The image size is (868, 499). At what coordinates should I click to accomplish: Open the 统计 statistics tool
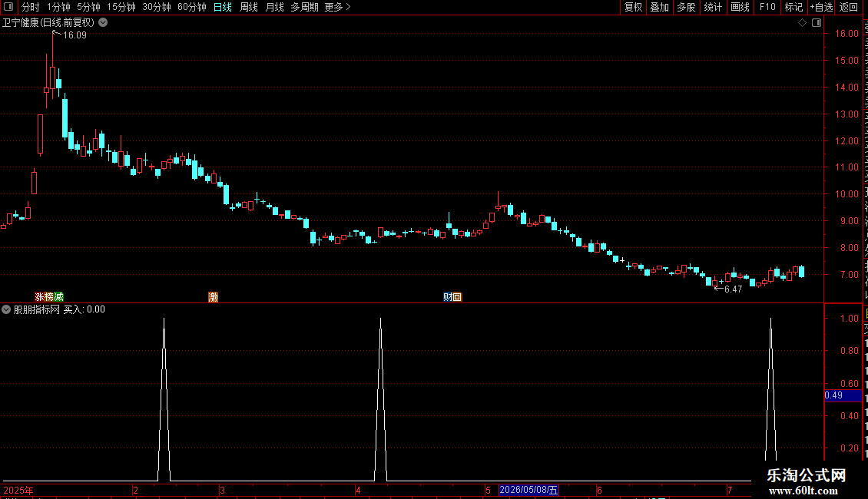coord(713,7)
